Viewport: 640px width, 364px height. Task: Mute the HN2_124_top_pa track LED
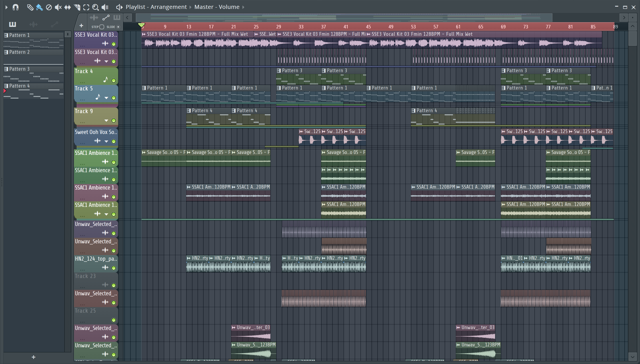pos(114,268)
